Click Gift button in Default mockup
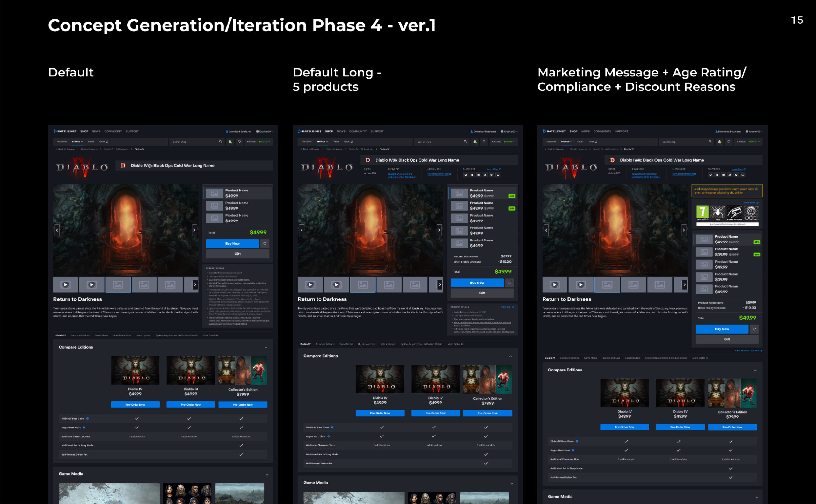This screenshot has height=504, width=816. [x=237, y=254]
